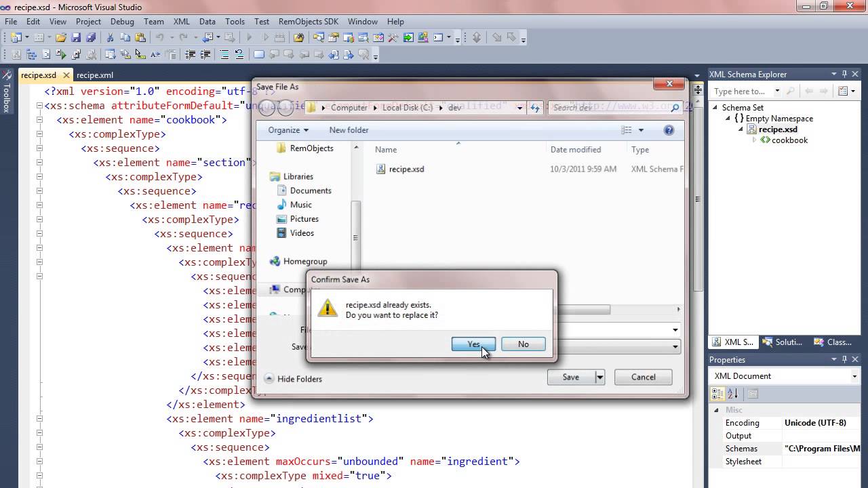Click the Comment Out Selection icon
The width and height of the screenshot is (868, 488).
224,55
